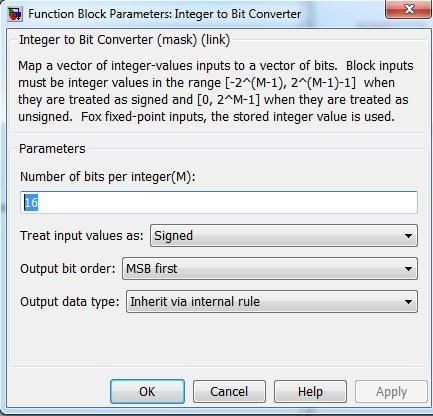
Task: Open the Treat input values as dropdown
Action: coord(284,236)
